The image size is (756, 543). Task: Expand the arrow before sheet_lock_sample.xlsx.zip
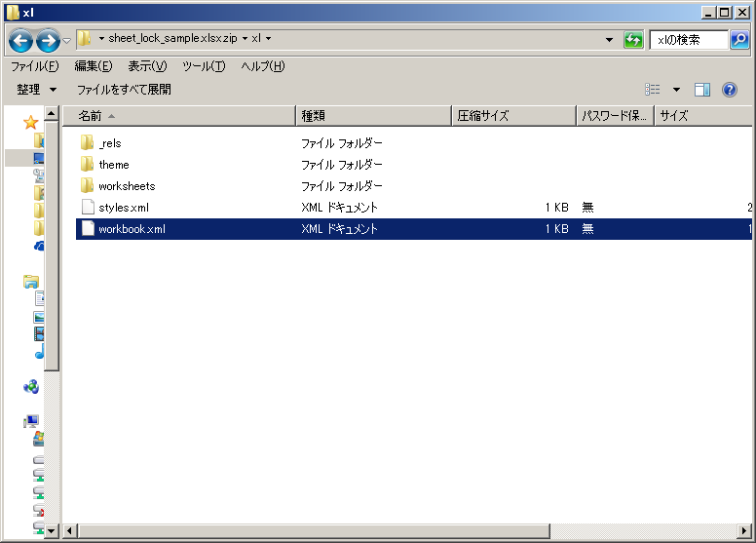coord(101,38)
